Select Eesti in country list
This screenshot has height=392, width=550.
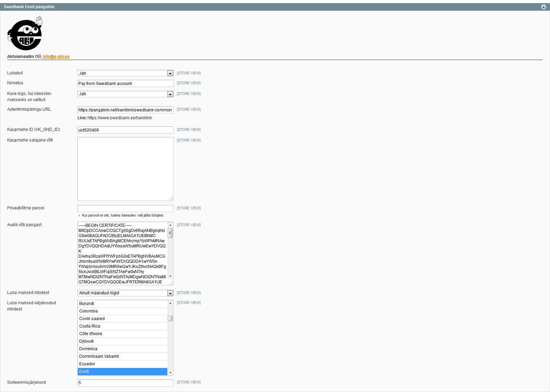pyautogui.click(x=123, y=371)
